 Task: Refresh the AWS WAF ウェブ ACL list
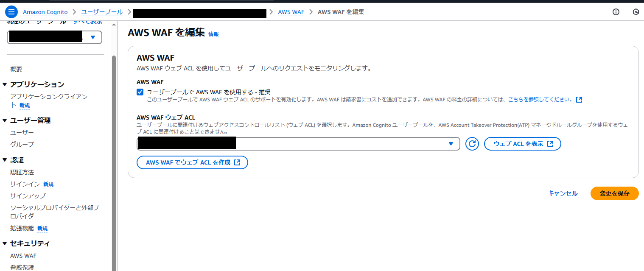[x=472, y=143]
